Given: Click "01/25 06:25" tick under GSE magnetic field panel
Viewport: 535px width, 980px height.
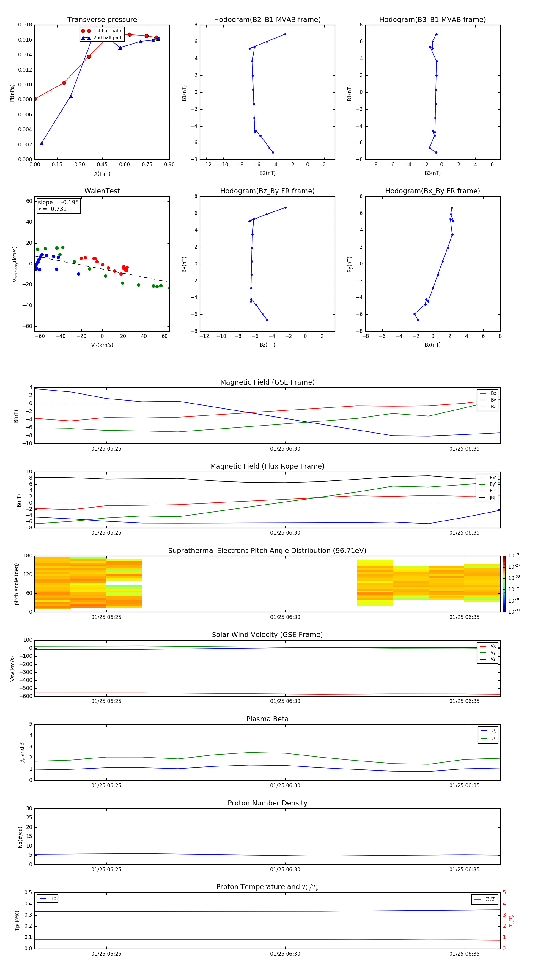Looking at the screenshot, I should [106, 449].
